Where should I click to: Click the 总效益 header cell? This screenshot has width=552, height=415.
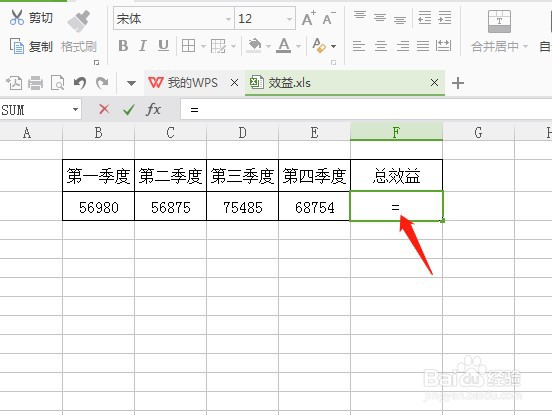[x=396, y=176]
